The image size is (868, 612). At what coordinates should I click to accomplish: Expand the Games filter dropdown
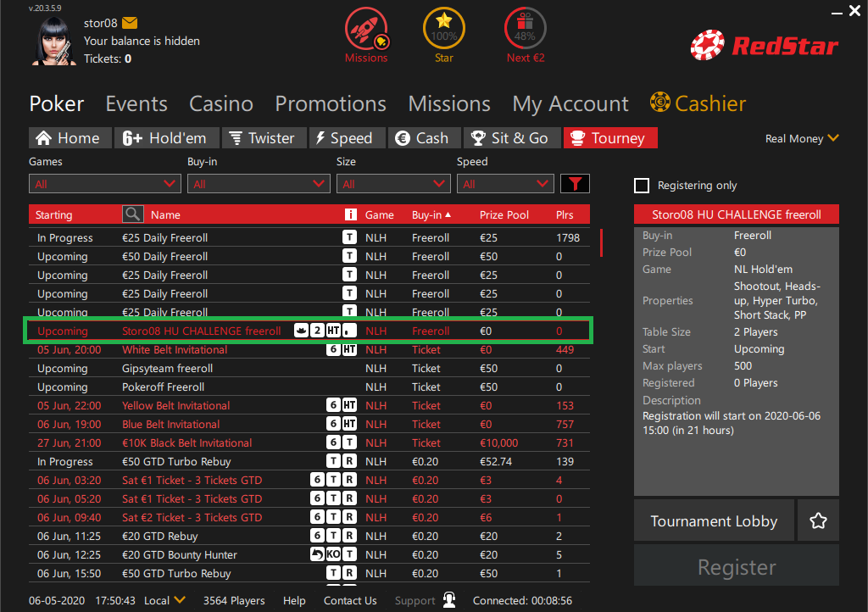(x=105, y=184)
